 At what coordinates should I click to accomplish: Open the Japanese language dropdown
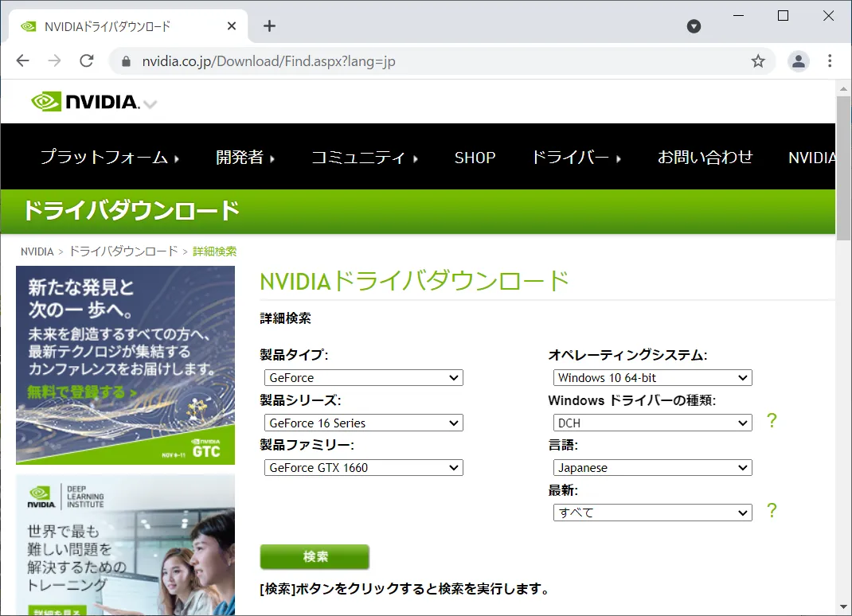(653, 467)
